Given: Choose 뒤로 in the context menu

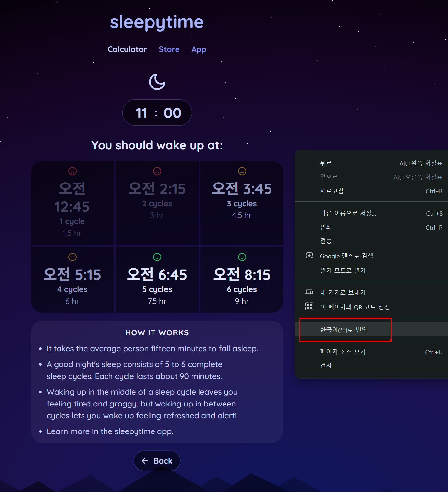Looking at the screenshot, I should tap(371, 163).
